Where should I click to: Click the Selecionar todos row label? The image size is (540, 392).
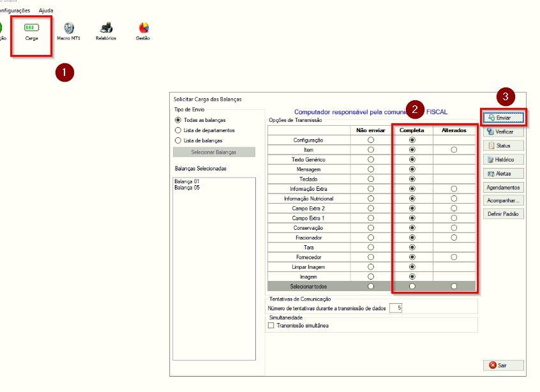click(308, 287)
